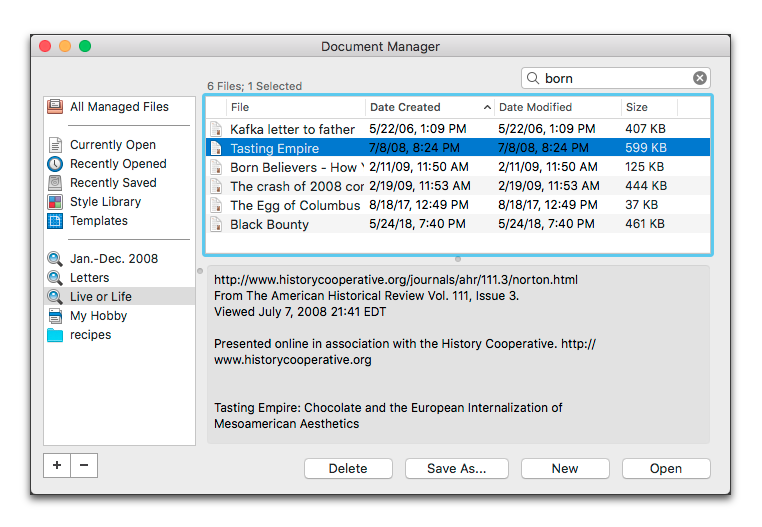Select the All Managed Files icon
This screenshot has width=762, height=527.
coord(55,106)
